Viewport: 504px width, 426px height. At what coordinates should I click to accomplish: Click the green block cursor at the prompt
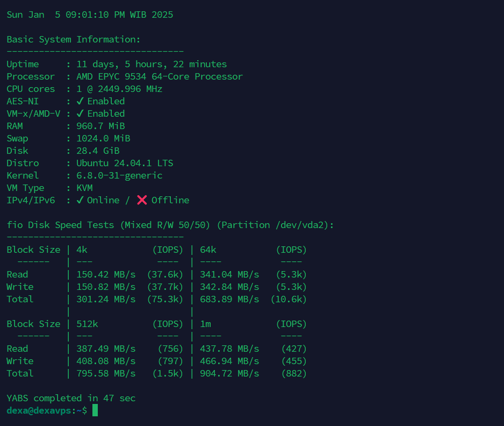(x=95, y=410)
